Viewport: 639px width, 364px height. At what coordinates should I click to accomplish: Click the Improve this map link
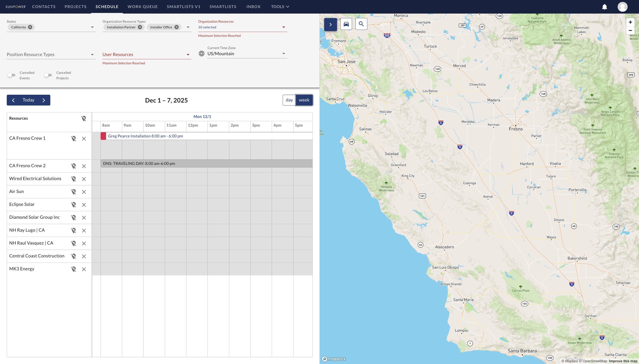[623, 361]
